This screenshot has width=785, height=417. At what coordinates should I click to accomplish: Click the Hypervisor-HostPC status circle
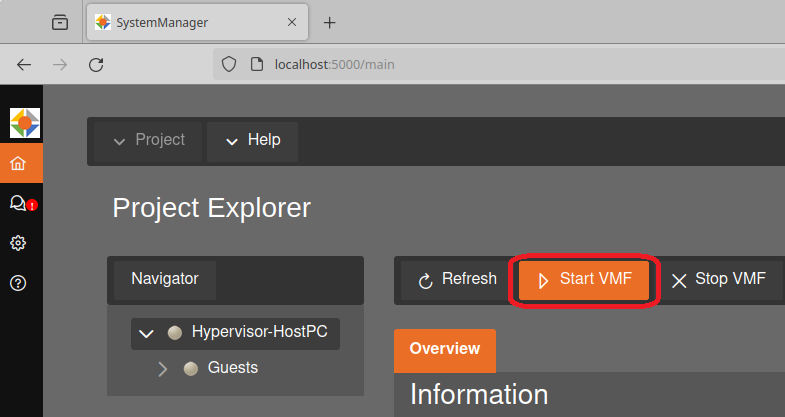pos(175,332)
